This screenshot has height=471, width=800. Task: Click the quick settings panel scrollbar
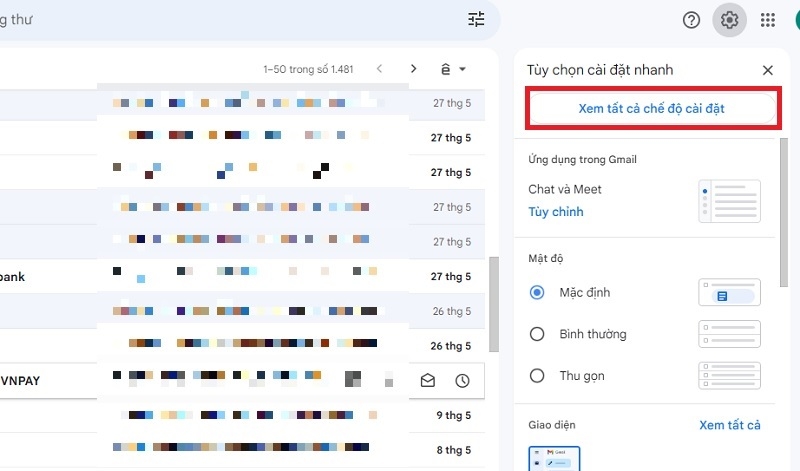pos(784,210)
